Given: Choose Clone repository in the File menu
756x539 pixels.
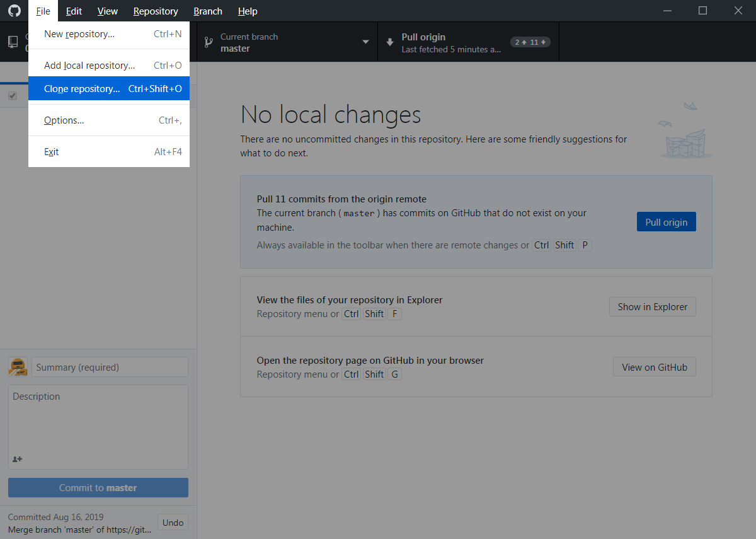Looking at the screenshot, I should 83,88.
